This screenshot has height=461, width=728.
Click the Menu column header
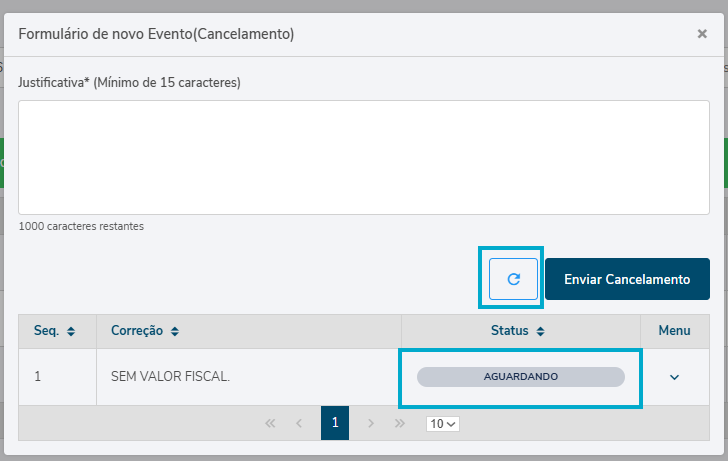(674, 331)
